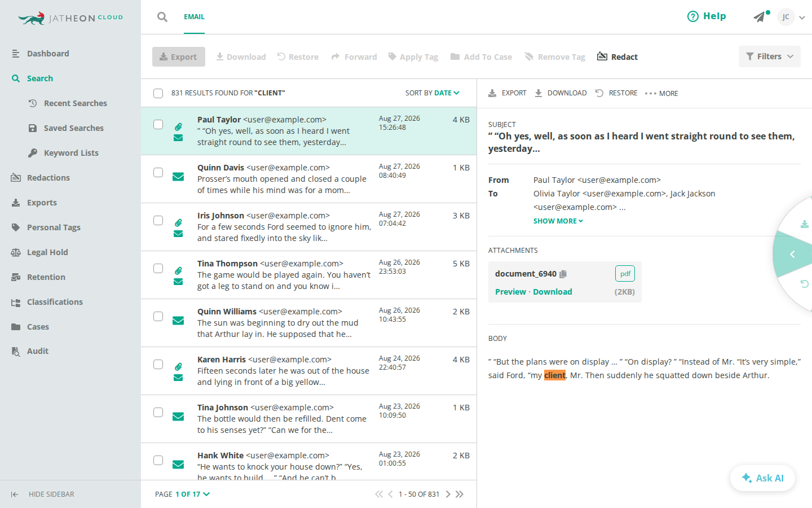
Task: Toggle the select-all results checkbox
Action: tap(158, 93)
